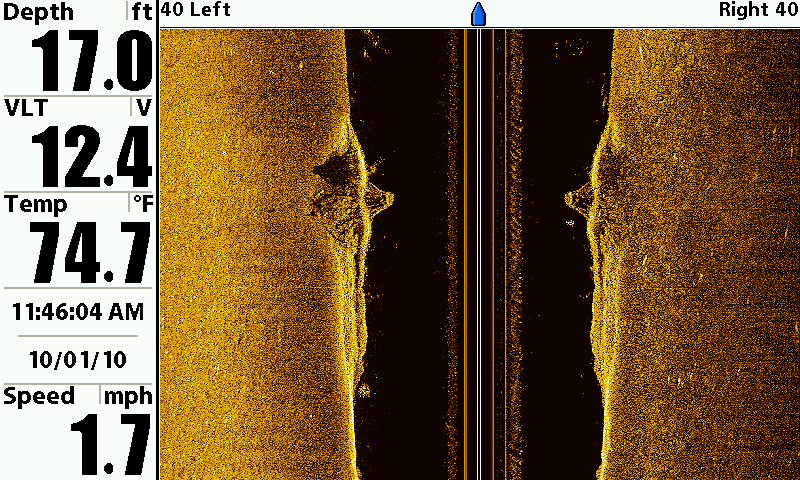The width and height of the screenshot is (800, 480).
Task: Click the V unit next to VLT
Action: pyautogui.click(x=144, y=108)
